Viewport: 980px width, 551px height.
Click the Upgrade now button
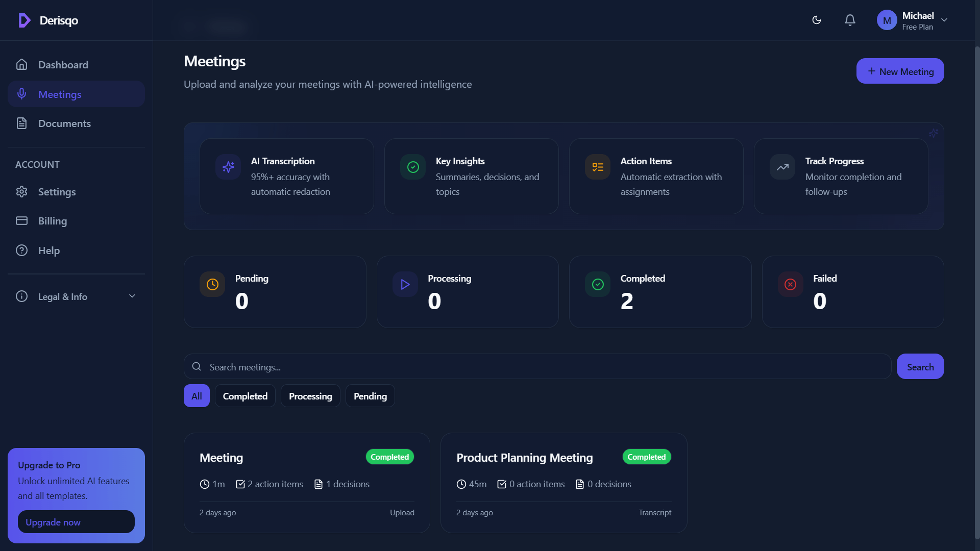coord(76,521)
